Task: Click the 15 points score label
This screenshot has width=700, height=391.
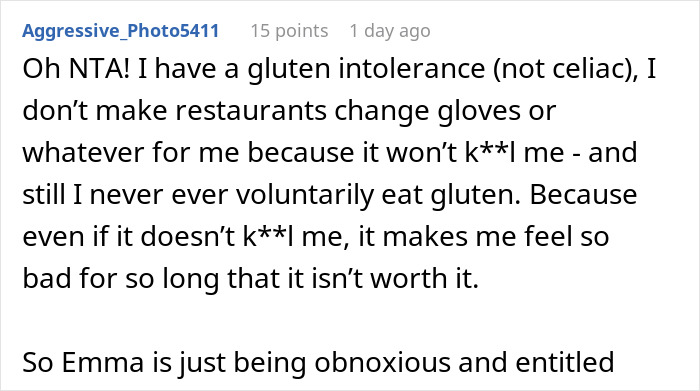Action: coord(289,31)
